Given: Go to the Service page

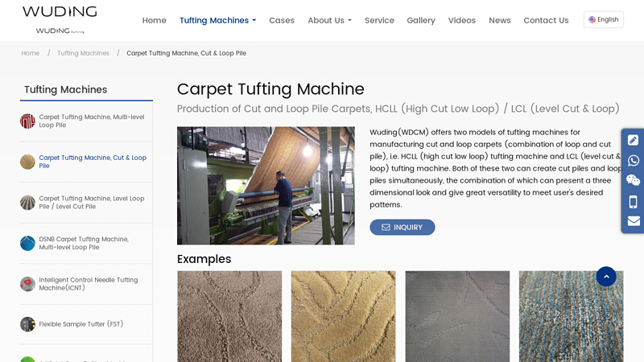Looking at the screenshot, I should [x=379, y=20].
